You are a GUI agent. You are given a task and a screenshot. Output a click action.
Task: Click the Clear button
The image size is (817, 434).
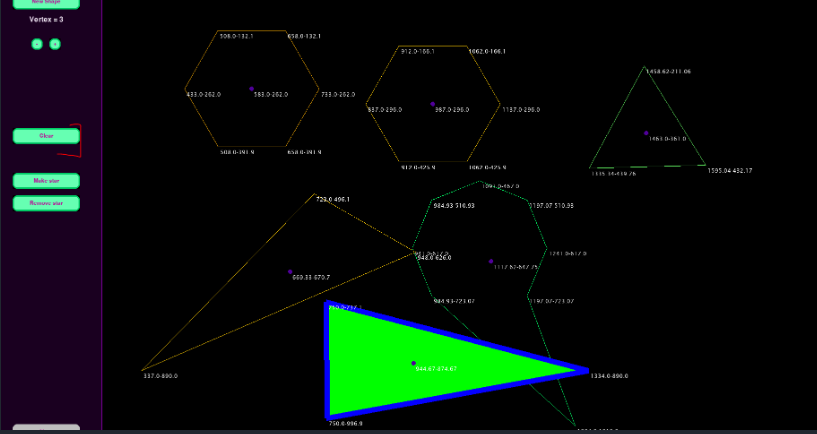[46, 136]
